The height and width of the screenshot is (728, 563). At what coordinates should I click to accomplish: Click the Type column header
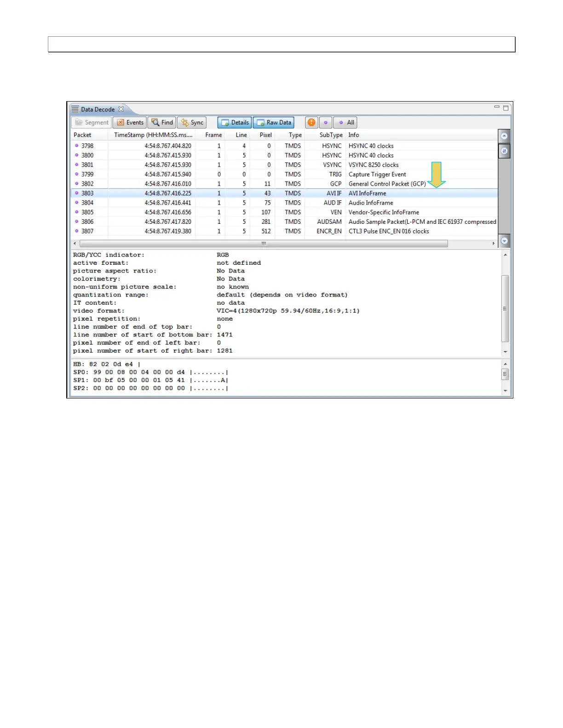[x=290, y=135]
